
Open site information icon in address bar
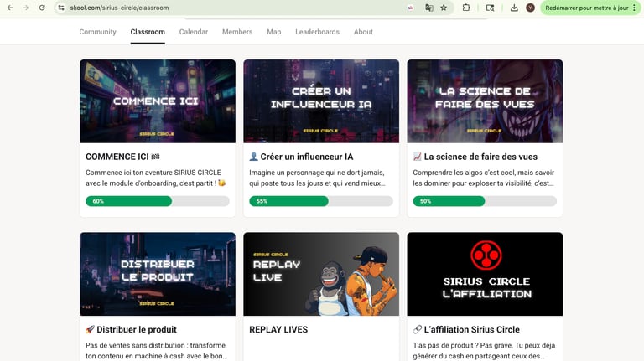click(x=61, y=8)
